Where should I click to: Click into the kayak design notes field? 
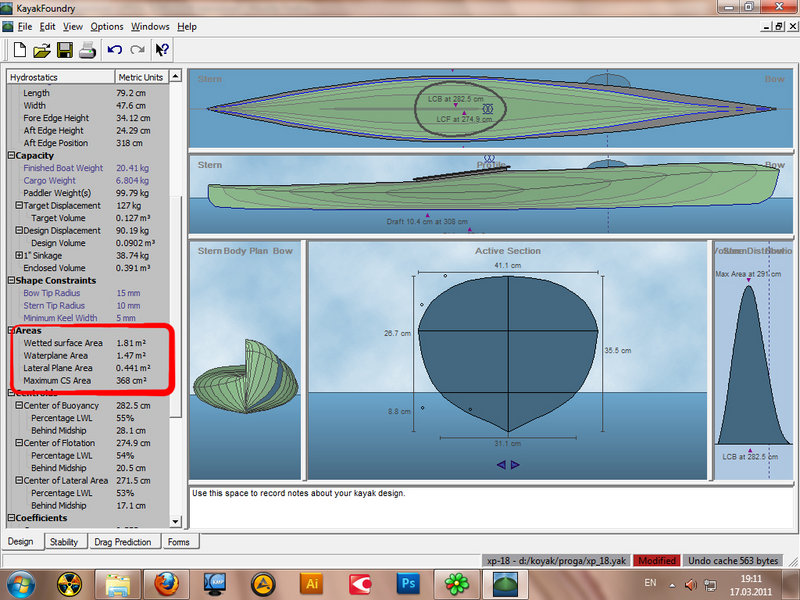[x=491, y=508]
